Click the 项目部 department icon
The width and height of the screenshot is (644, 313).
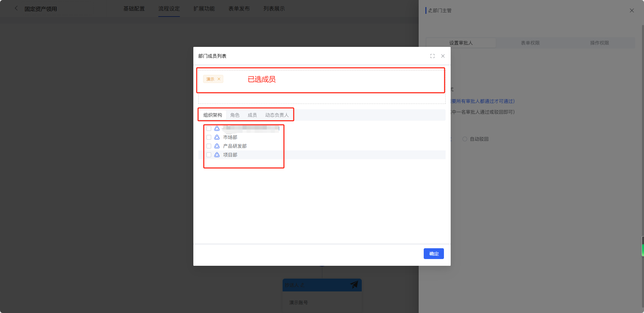[x=217, y=155]
